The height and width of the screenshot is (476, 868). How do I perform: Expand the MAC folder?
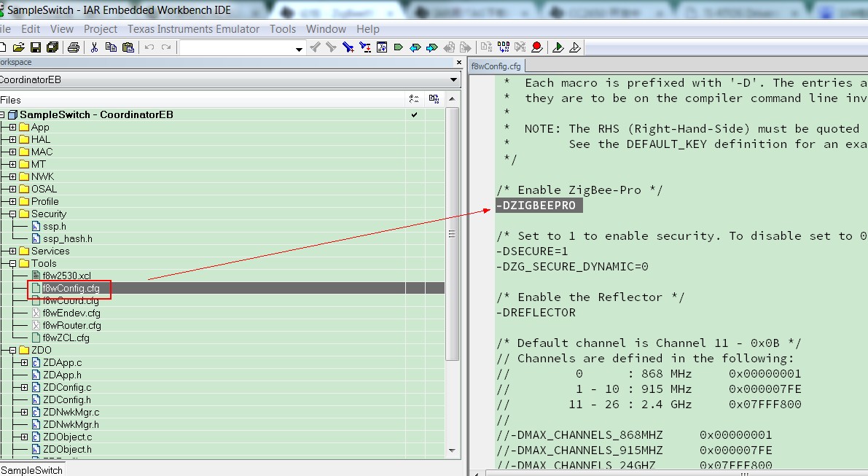[12, 152]
